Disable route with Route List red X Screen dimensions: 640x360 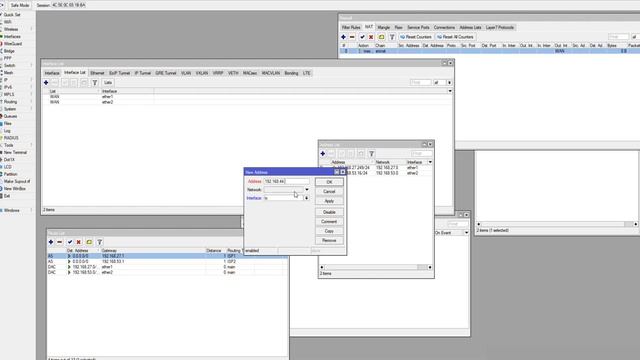tap(79, 242)
